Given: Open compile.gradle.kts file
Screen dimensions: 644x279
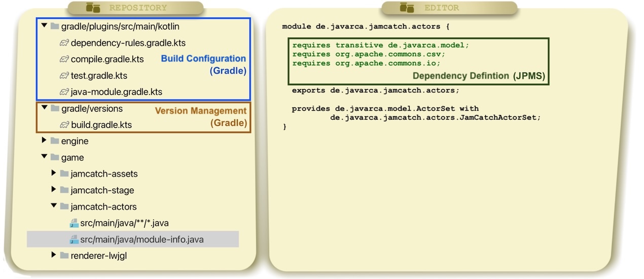Looking at the screenshot, I should (108, 59).
